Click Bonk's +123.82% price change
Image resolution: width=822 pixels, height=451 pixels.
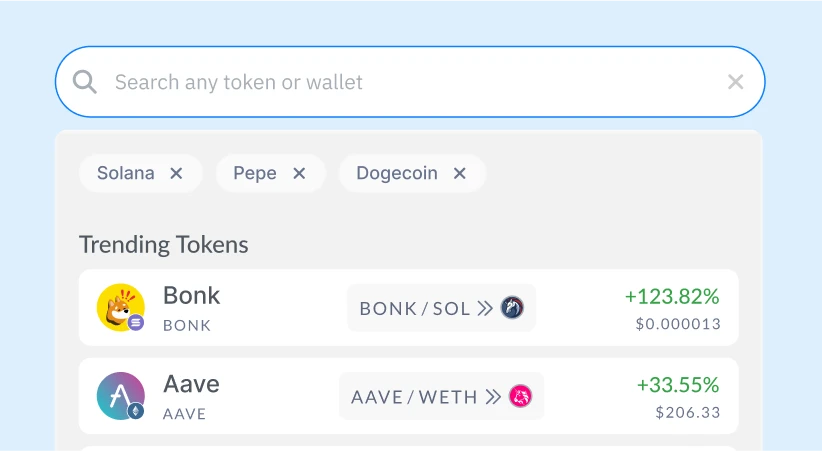672,297
